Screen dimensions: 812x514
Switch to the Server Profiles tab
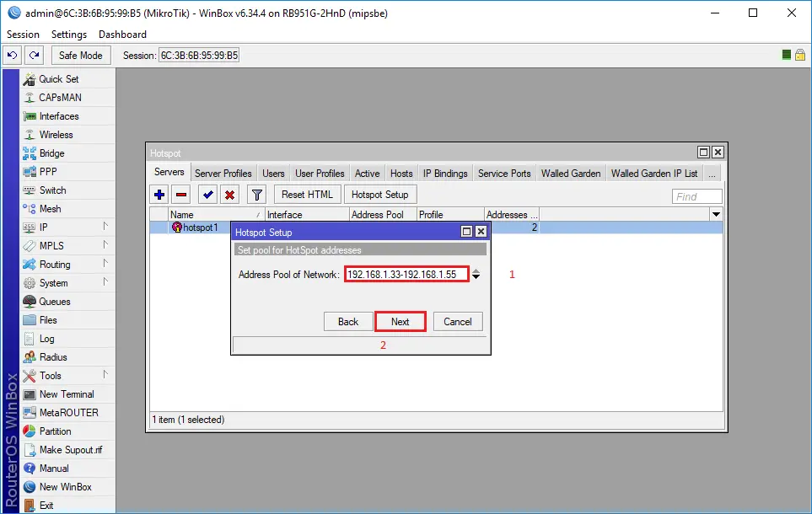coord(223,174)
